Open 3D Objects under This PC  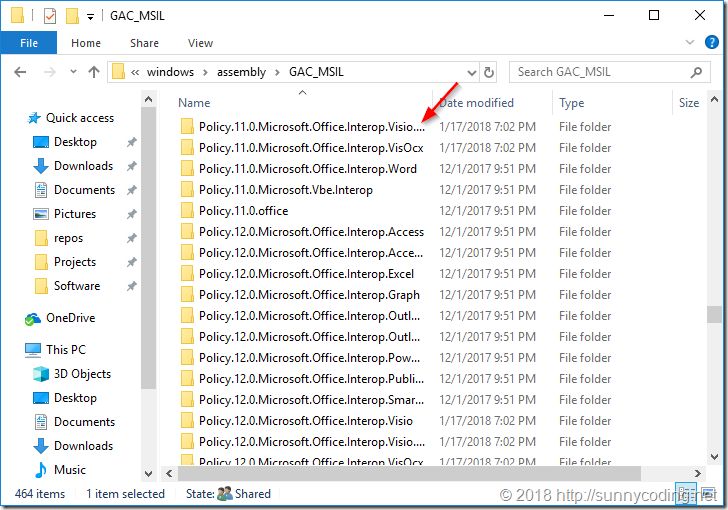(x=82, y=374)
